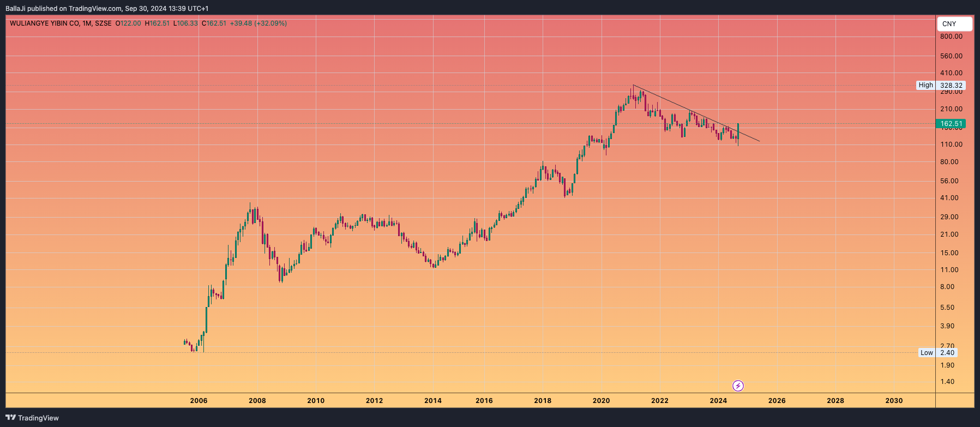
Task: Click the open value O122.00
Action: 128,23
